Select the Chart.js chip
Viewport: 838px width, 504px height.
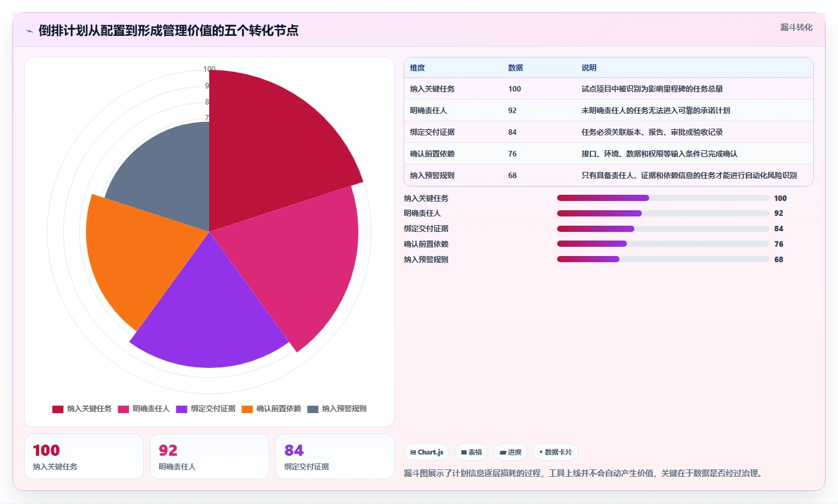point(426,452)
